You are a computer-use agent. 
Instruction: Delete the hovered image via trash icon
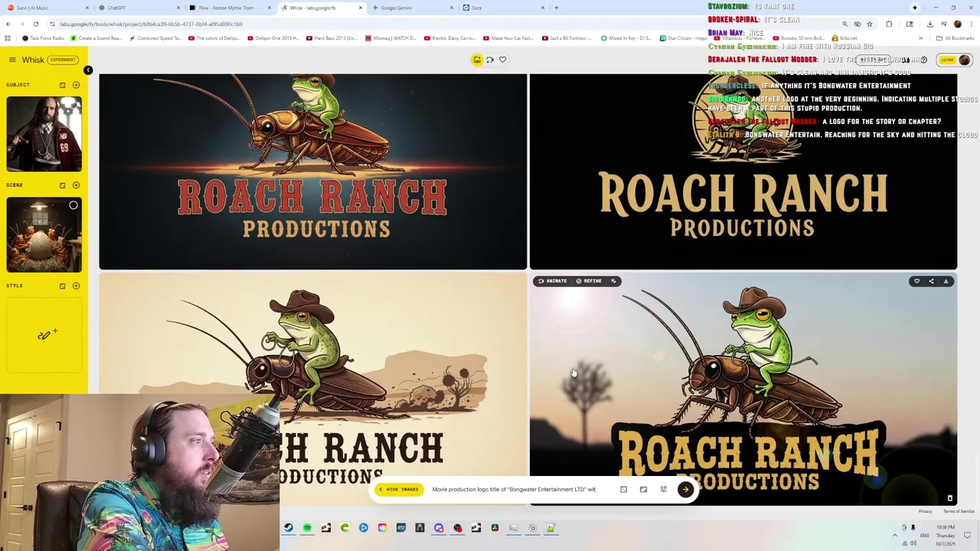point(949,498)
